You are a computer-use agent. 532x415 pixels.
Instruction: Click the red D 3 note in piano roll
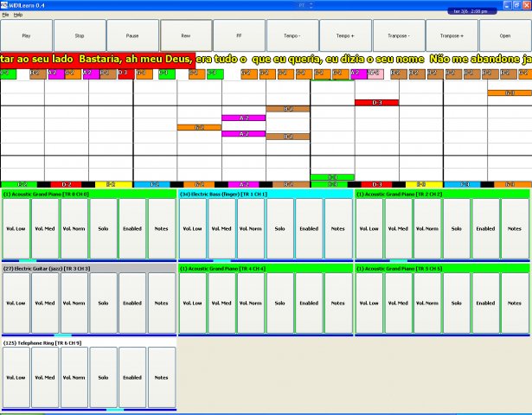pyautogui.click(x=377, y=102)
